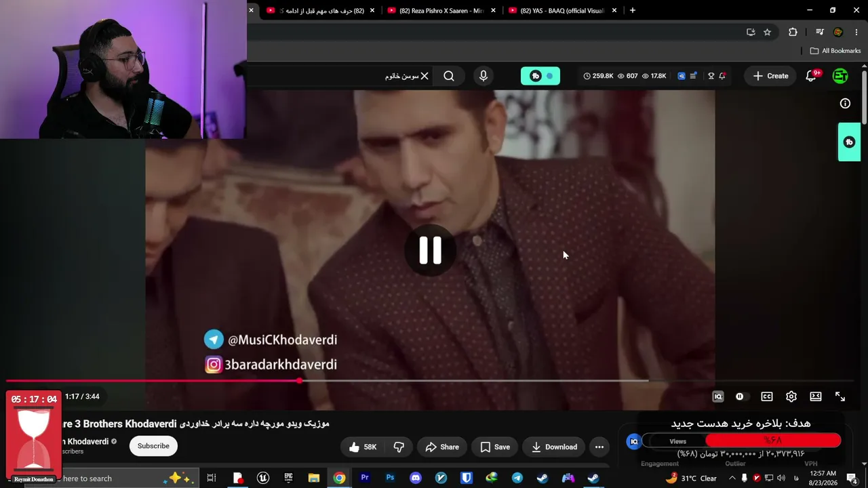The width and height of the screenshot is (868, 488).
Task: Switch the player to theater mode
Action: tap(816, 396)
